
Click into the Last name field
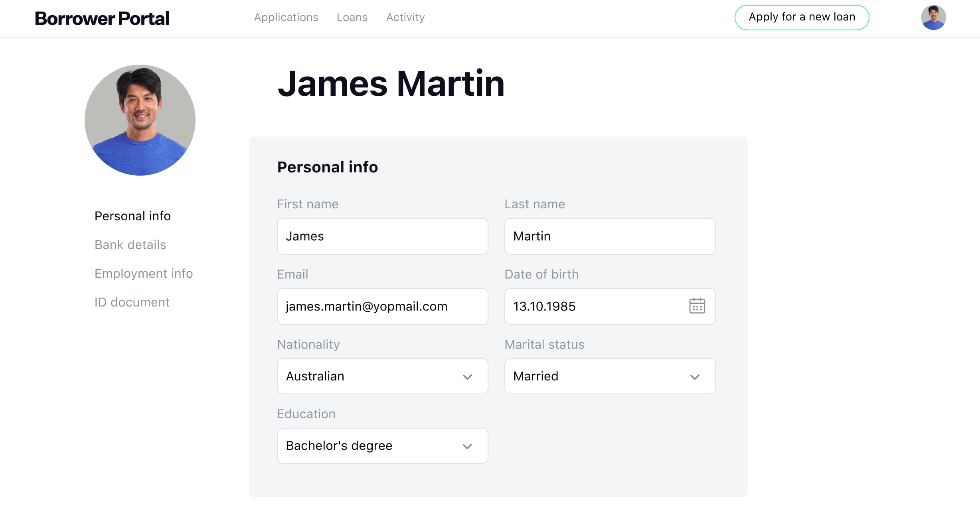point(610,236)
